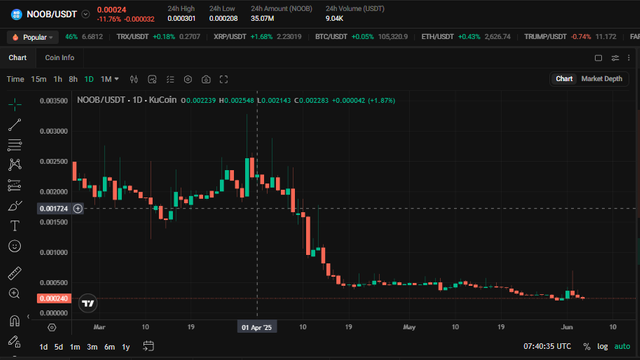The width and height of the screenshot is (640, 360).
Task: Click the NOOB coin logo
Action: click(x=16, y=14)
